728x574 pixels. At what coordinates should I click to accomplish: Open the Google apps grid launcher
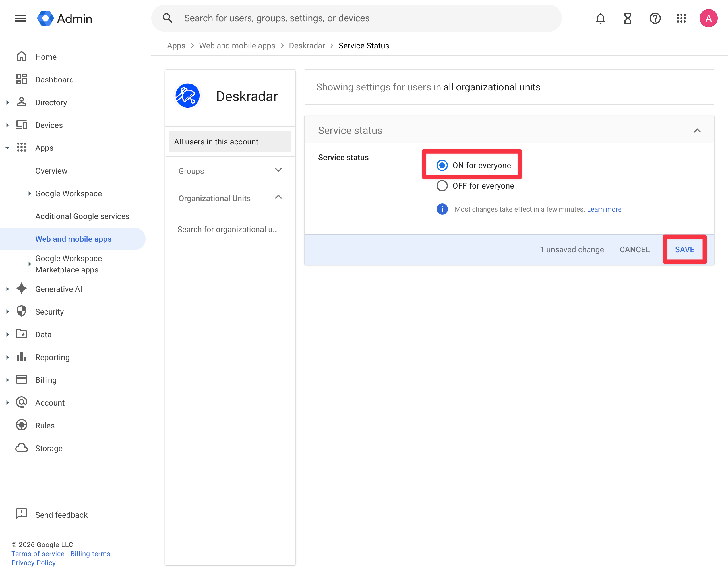681,18
